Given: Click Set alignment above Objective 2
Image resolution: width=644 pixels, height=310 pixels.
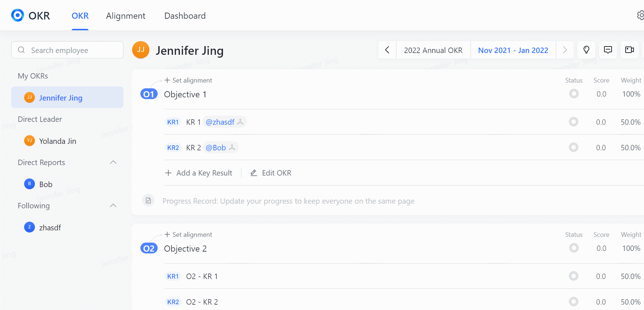Looking at the screenshot, I should 188,235.
